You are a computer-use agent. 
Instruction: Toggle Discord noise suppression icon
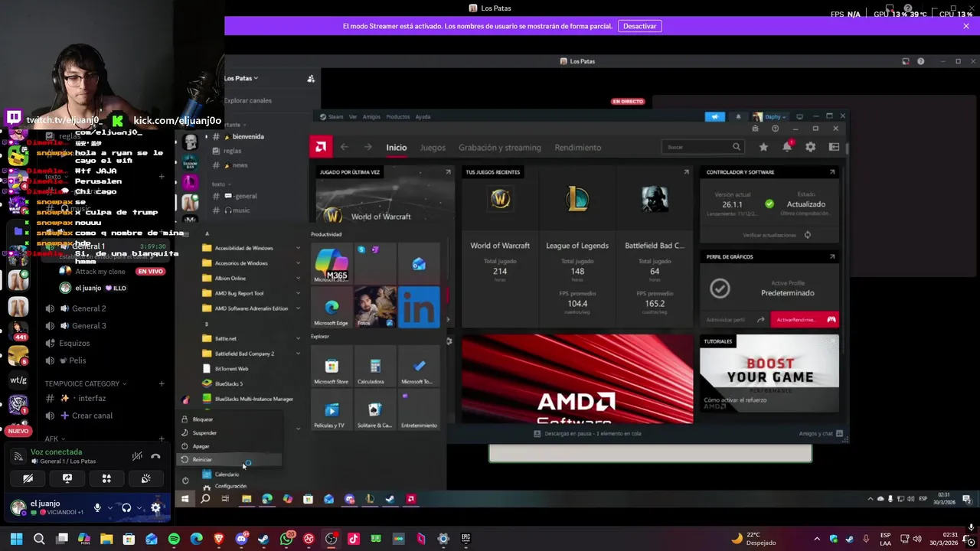tap(137, 457)
